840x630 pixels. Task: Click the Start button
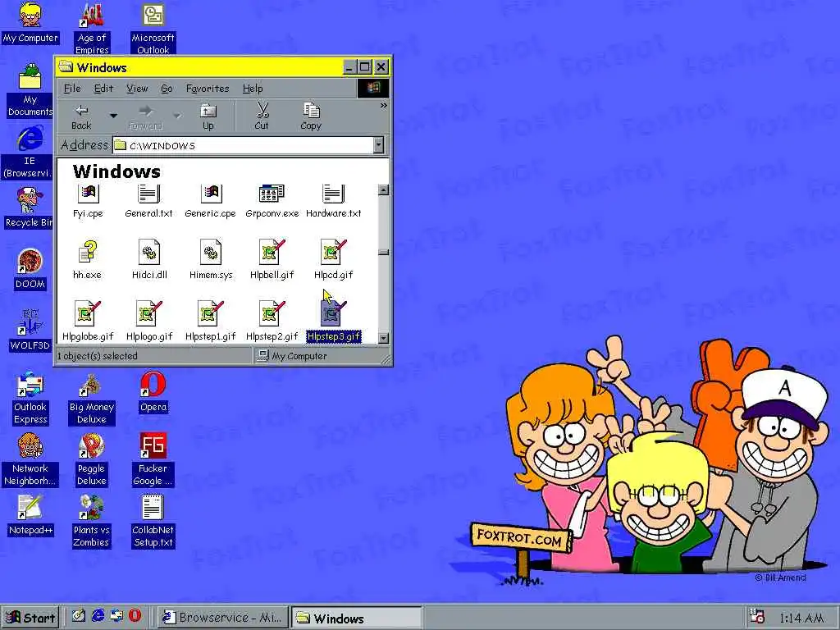[x=30, y=618]
